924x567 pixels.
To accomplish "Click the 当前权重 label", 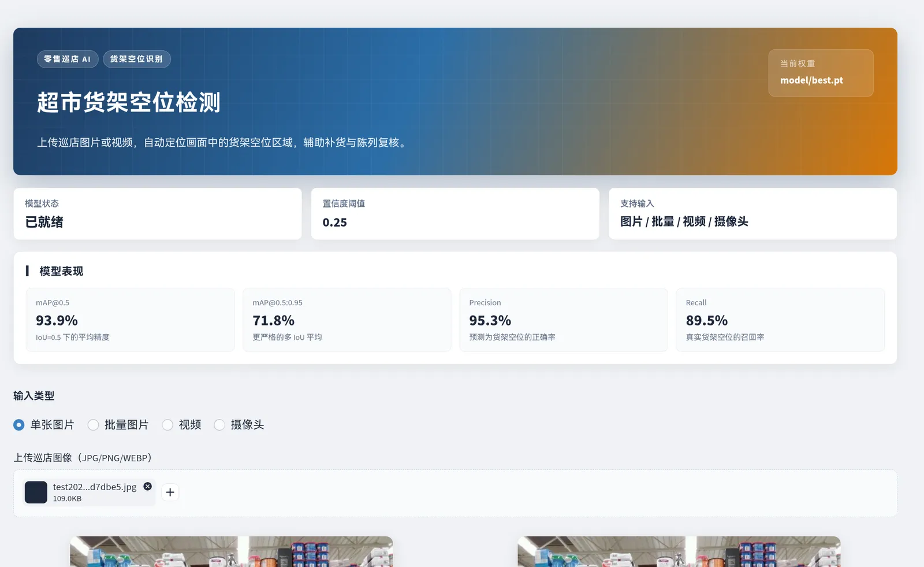I will pyautogui.click(x=798, y=64).
